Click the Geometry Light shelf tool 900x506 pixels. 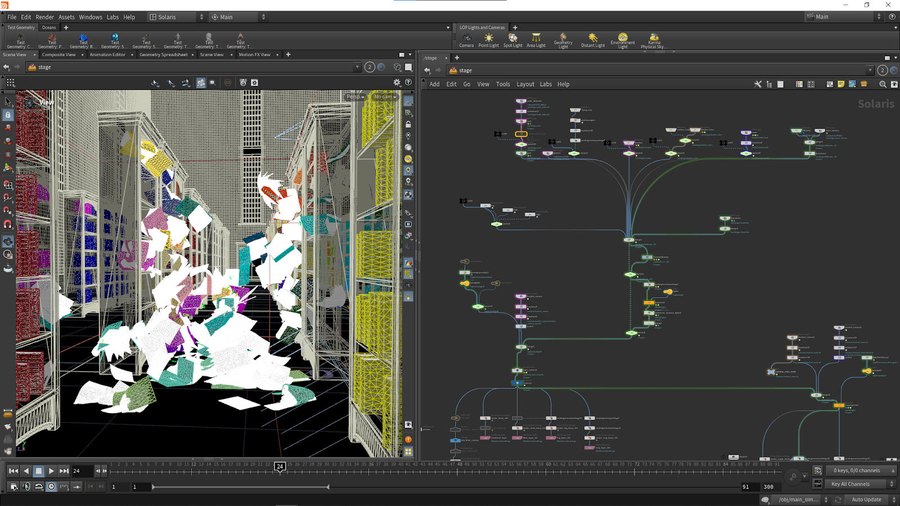coord(564,40)
